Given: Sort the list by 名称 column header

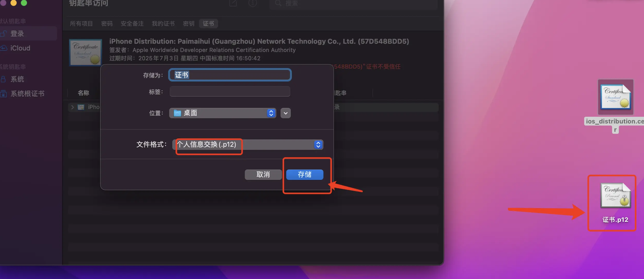Looking at the screenshot, I should pos(83,93).
